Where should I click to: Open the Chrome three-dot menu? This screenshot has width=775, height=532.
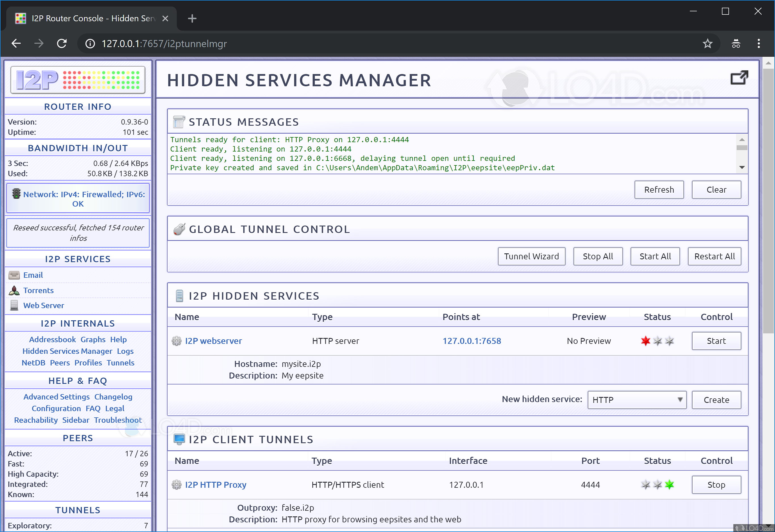759,43
